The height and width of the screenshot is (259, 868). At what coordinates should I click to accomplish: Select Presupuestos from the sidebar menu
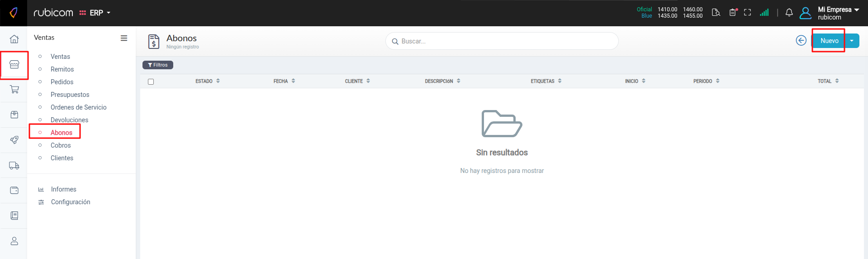click(x=70, y=95)
